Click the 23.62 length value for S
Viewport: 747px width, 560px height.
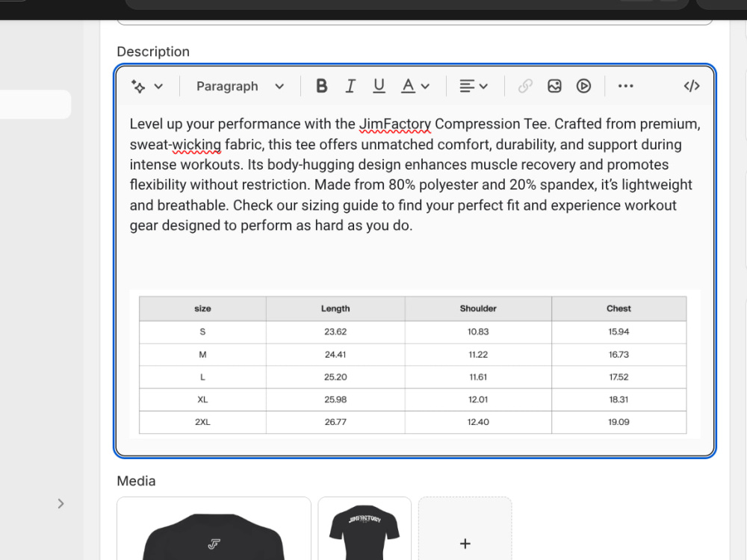pos(335,332)
